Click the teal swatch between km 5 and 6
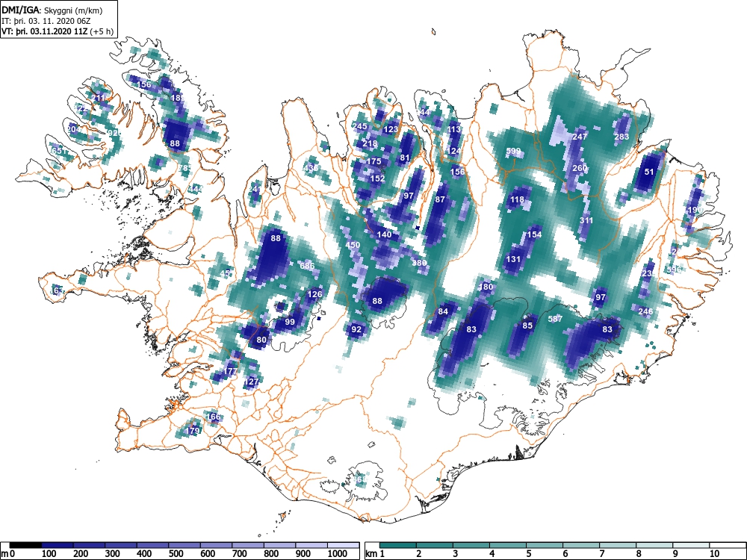The width and height of the screenshot is (747, 560). [545, 545]
